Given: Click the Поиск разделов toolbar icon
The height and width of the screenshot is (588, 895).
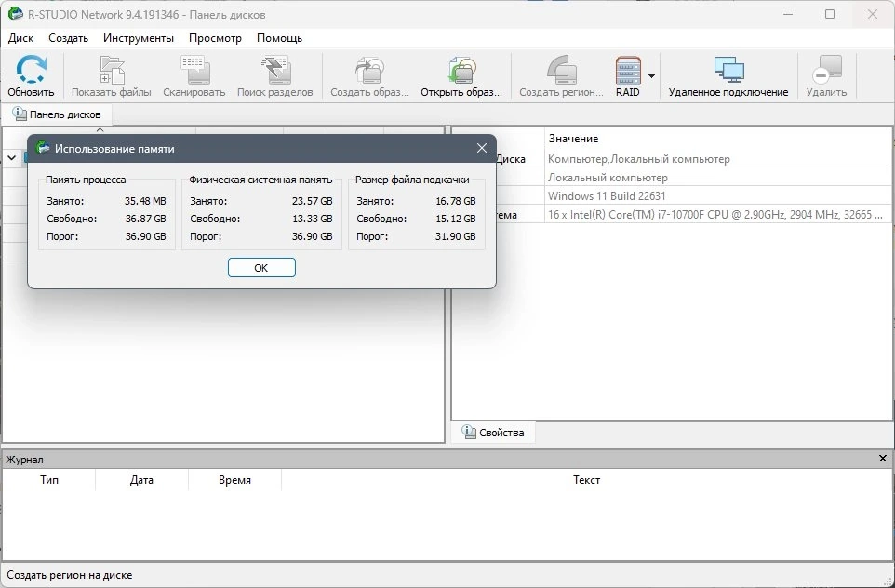Looking at the screenshot, I should coord(275,70).
